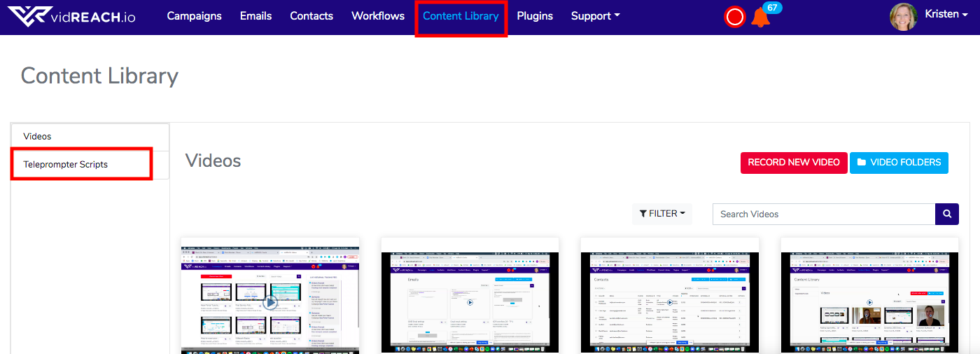The width and height of the screenshot is (980, 354).
Task: Play the second video thumbnail
Action: click(x=470, y=302)
